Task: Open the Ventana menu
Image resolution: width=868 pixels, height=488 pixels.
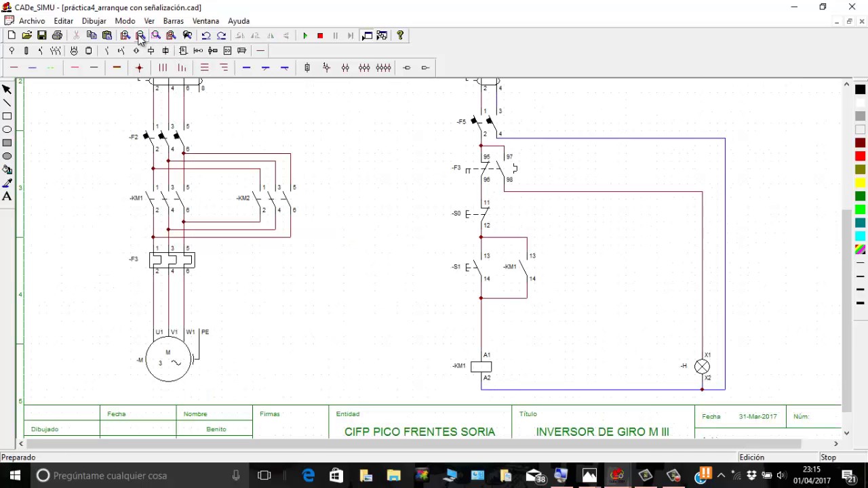Action: [x=205, y=21]
